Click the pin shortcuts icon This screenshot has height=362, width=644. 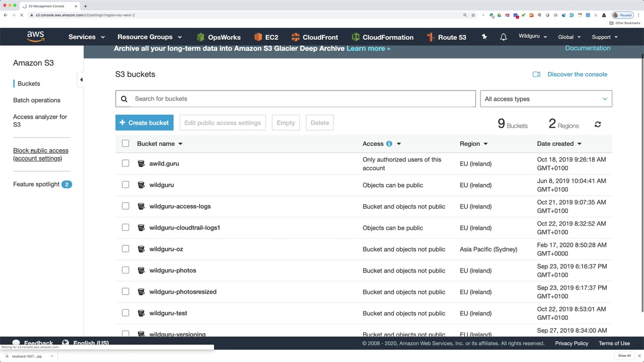tap(484, 37)
